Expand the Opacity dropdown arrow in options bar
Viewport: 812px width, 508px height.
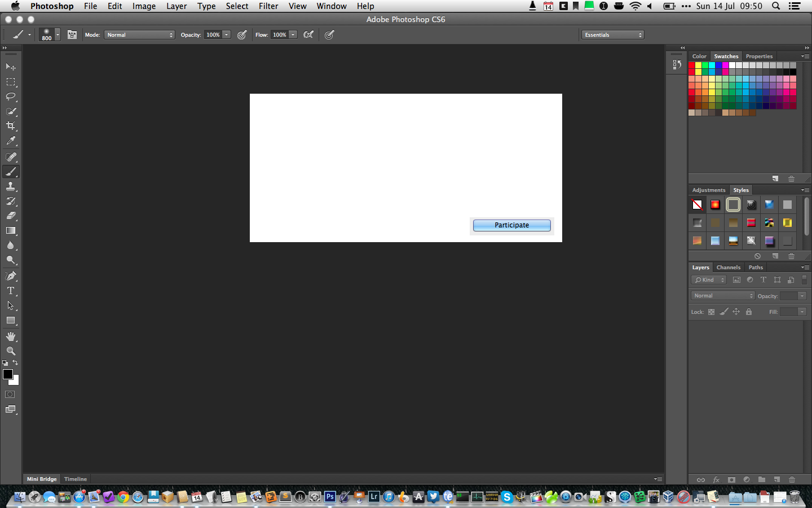click(227, 35)
